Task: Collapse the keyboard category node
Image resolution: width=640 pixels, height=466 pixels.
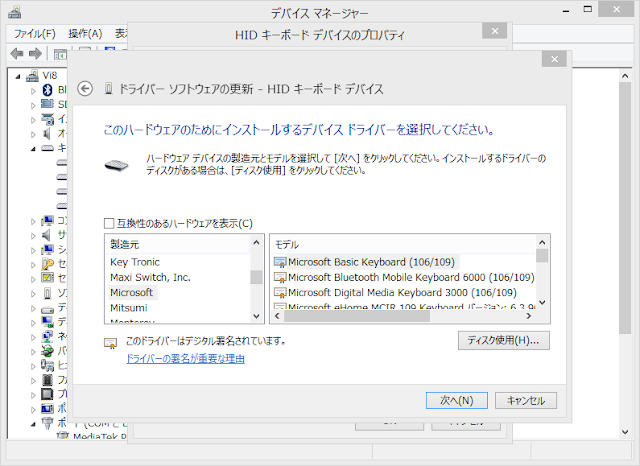Action: pyautogui.click(x=33, y=149)
